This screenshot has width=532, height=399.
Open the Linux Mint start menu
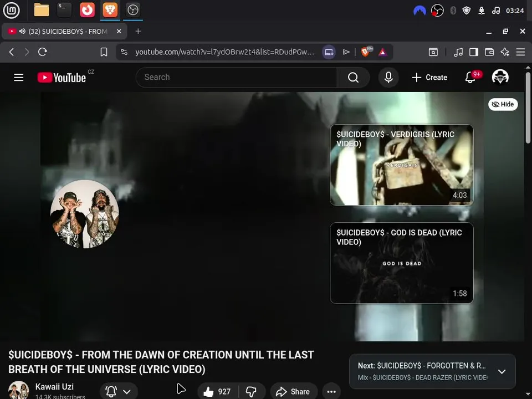[11, 10]
